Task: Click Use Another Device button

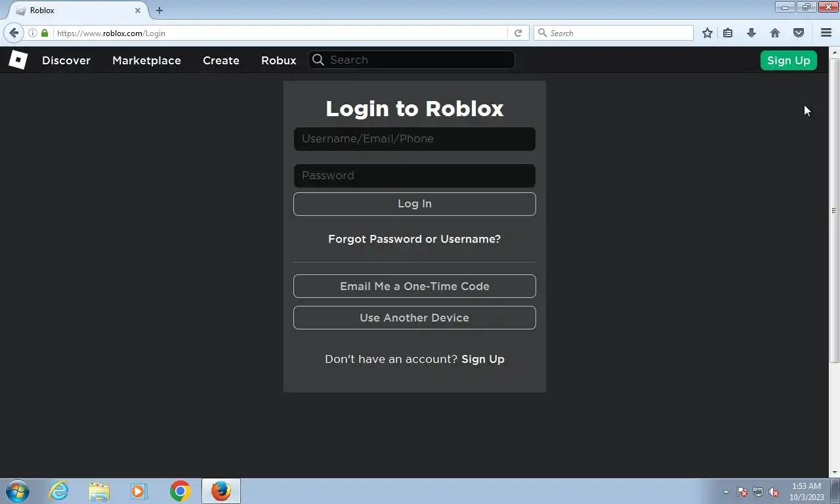Action: pyautogui.click(x=415, y=318)
